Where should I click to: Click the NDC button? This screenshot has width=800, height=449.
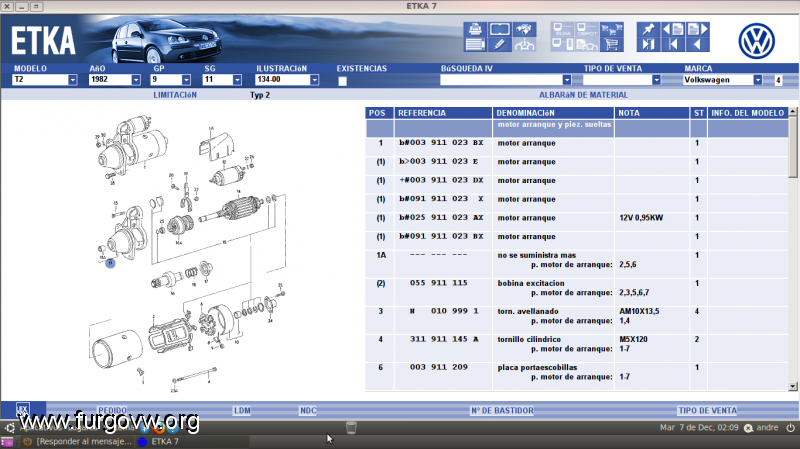click(308, 410)
